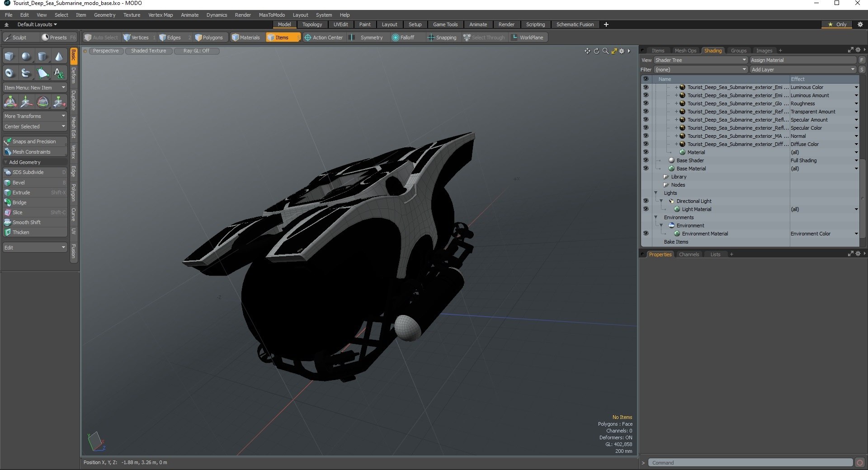Select the Sphere primitive tool
Screen dimensions: 868x470
26,56
